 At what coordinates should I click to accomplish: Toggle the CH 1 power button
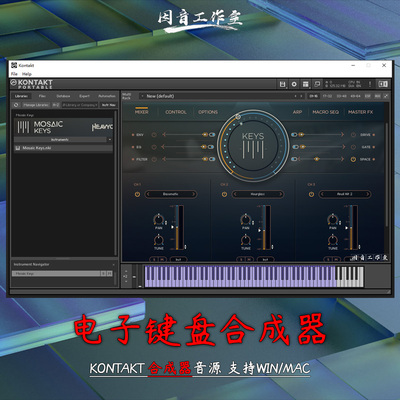tap(137, 194)
